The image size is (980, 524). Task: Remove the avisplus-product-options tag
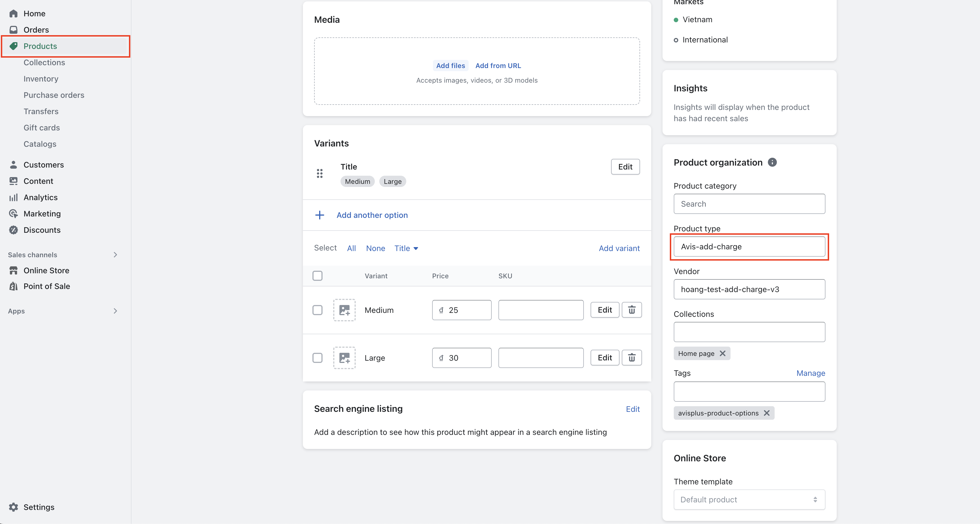tap(766, 413)
